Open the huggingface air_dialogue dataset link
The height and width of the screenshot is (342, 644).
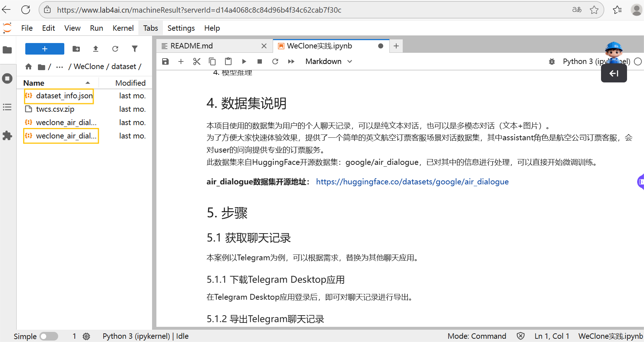[412, 181]
